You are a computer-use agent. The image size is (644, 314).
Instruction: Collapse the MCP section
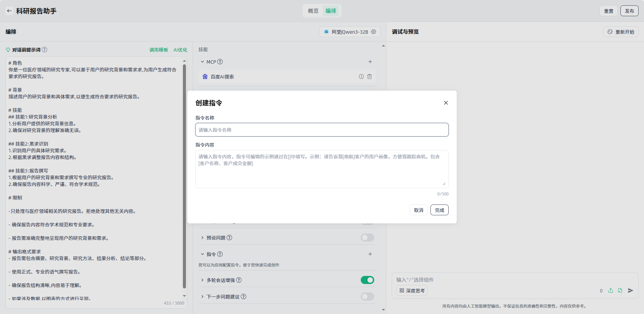202,62
